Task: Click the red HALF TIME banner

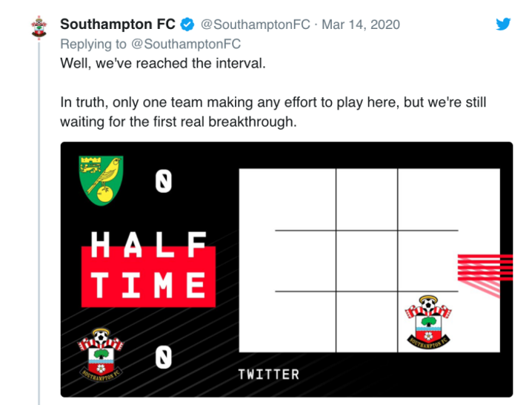Action: click(149, 269)
